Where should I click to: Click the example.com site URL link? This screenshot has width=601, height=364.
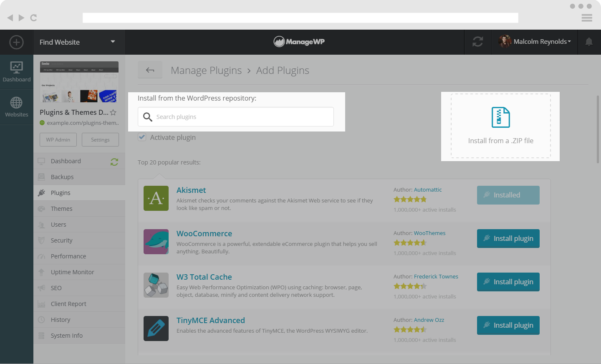pos(83,123)
